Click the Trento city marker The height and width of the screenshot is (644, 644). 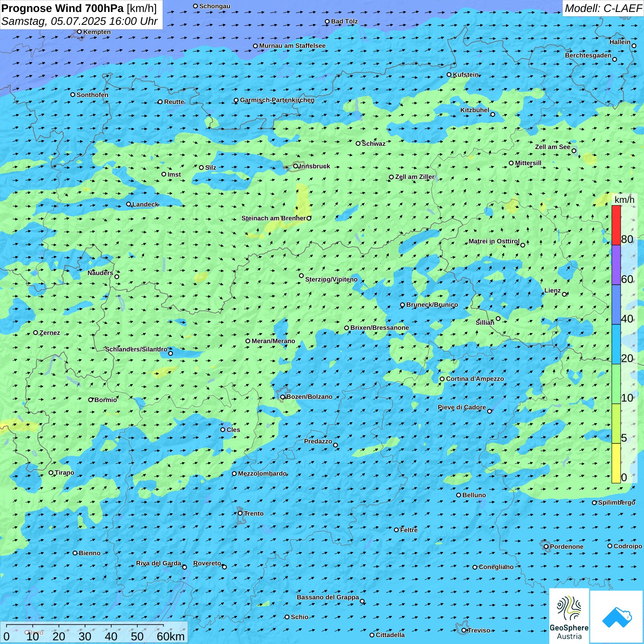[x=240, y=513]
